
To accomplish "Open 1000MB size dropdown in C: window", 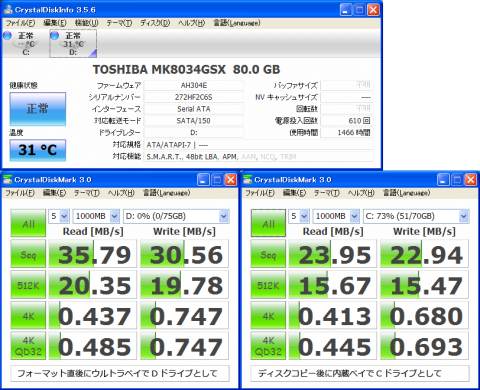I will (x=336, y=216).
